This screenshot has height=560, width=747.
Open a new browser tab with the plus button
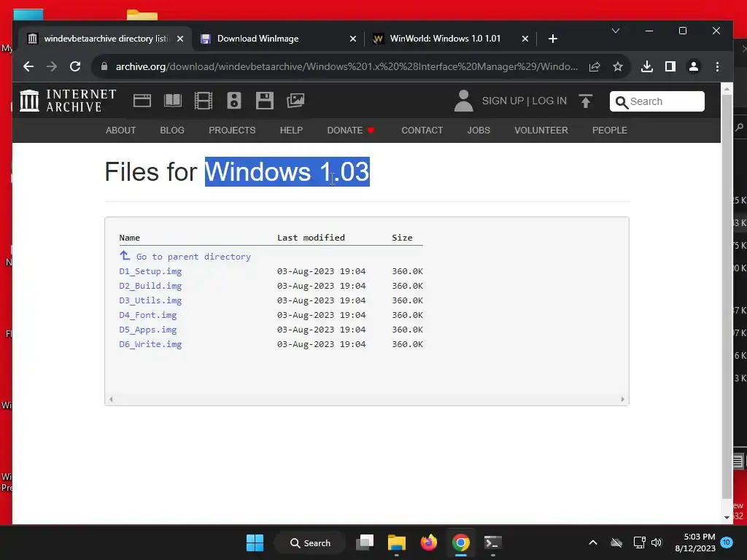[x=553, y=39]
